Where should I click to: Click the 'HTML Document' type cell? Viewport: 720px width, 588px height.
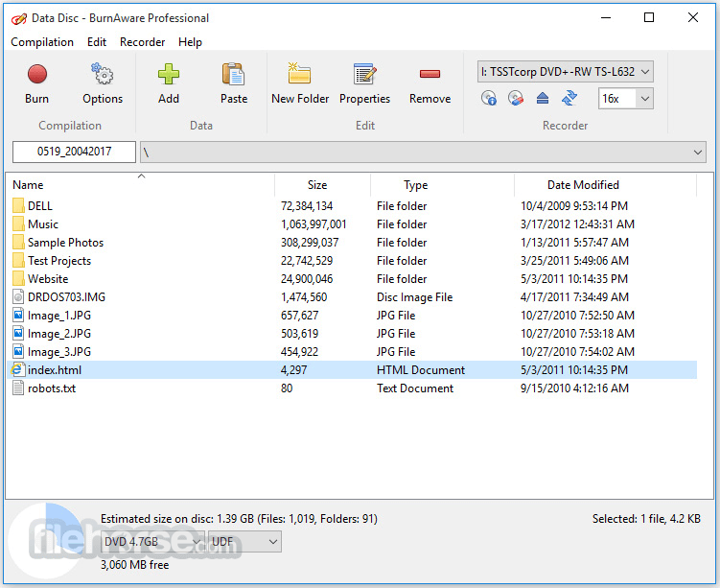[x=421, y=370]
